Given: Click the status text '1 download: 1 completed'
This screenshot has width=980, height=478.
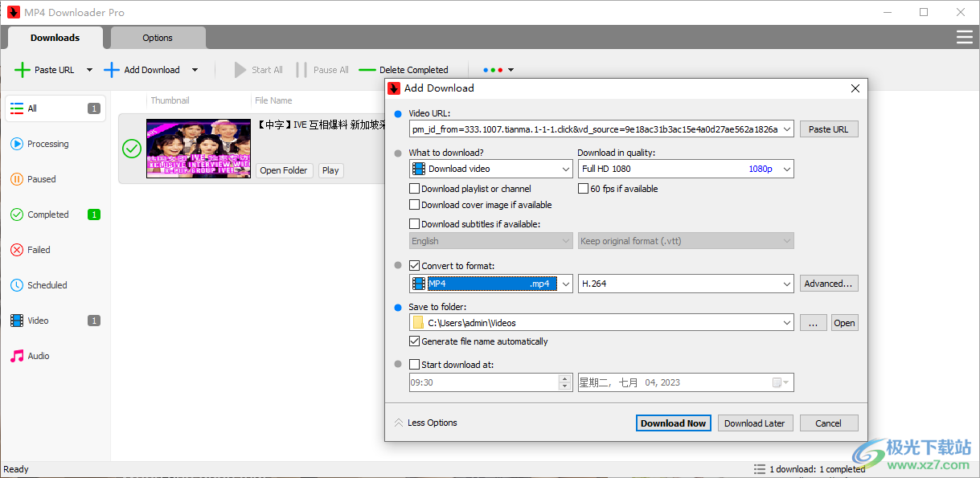Looking at the screenshot, I should [x=817, y=469].
